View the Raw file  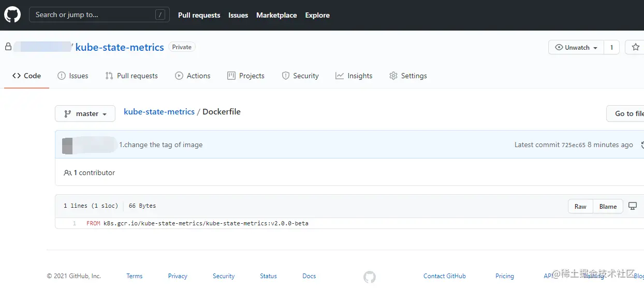pyautogui.click(x=580, y=206)
